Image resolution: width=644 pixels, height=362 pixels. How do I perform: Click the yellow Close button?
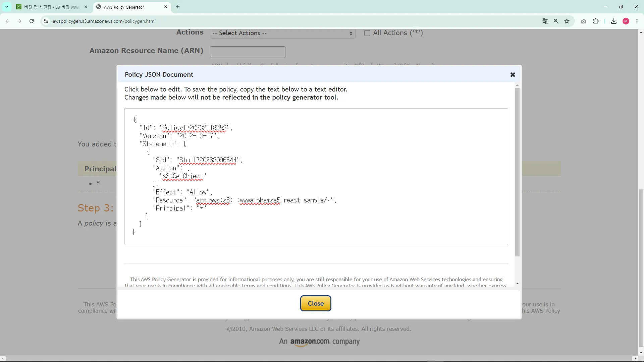pyautogui.click(x=316, y=303)
